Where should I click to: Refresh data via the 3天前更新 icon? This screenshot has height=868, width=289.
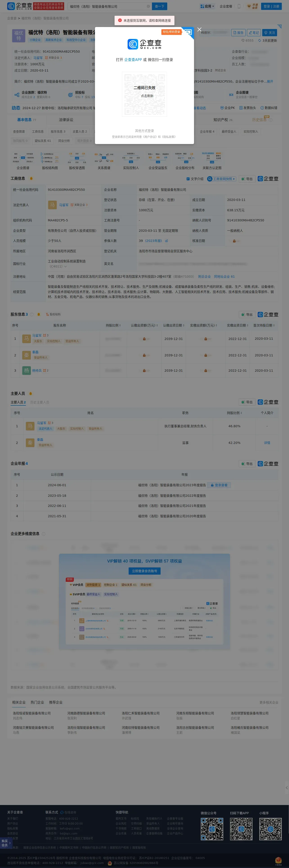259,40
